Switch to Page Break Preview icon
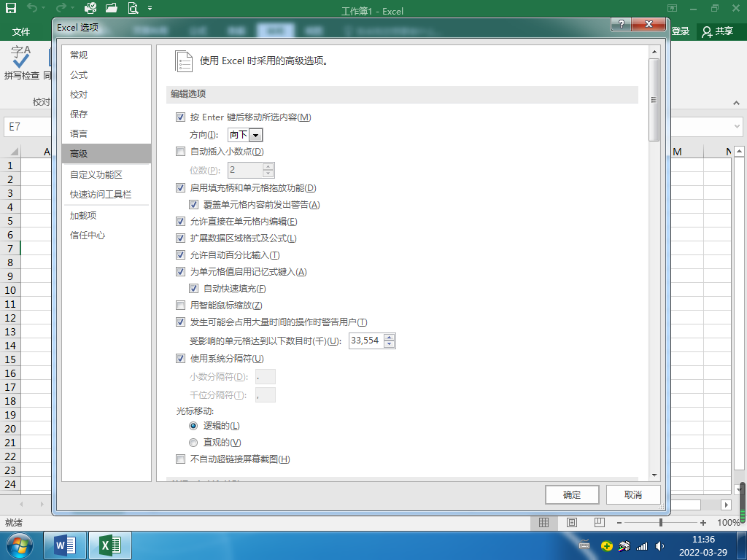The height and width of the screenshot is (560, 747). 600,522
